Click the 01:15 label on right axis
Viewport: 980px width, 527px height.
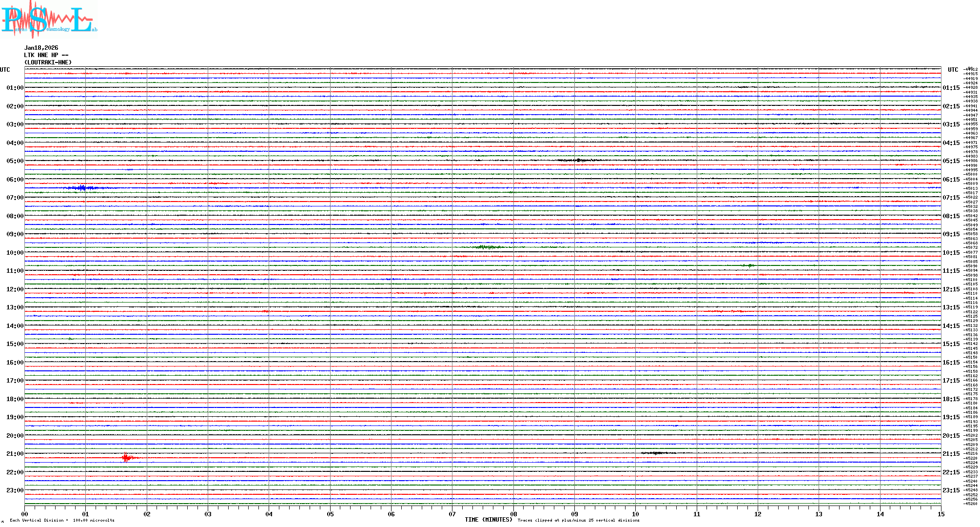point(951,88)
